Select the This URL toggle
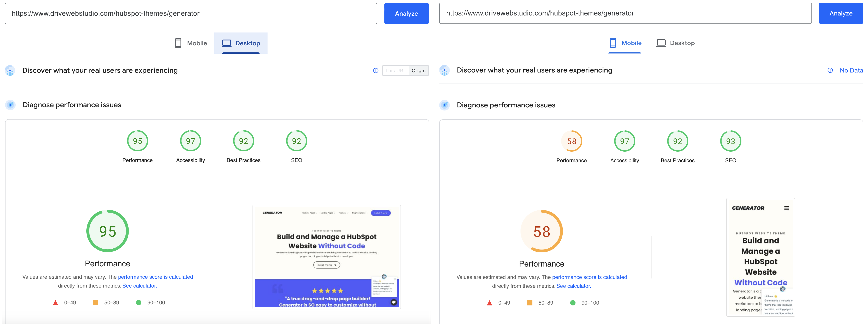 (395, 71)
